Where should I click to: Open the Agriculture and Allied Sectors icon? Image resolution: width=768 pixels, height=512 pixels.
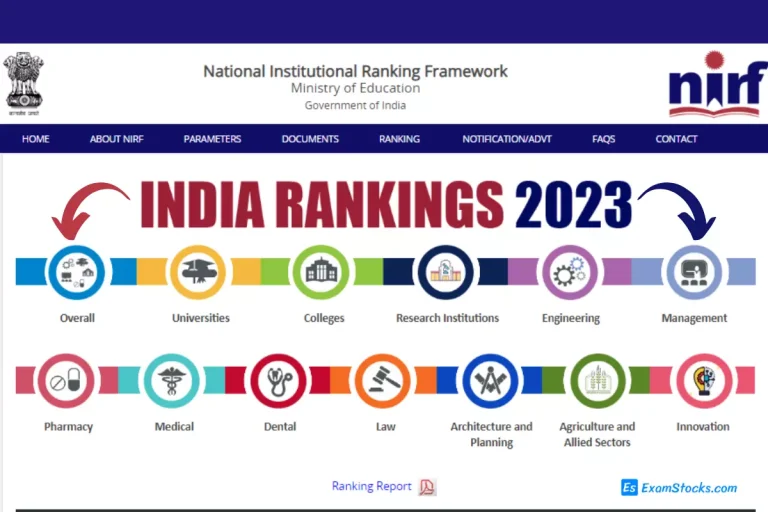point(598,381)
